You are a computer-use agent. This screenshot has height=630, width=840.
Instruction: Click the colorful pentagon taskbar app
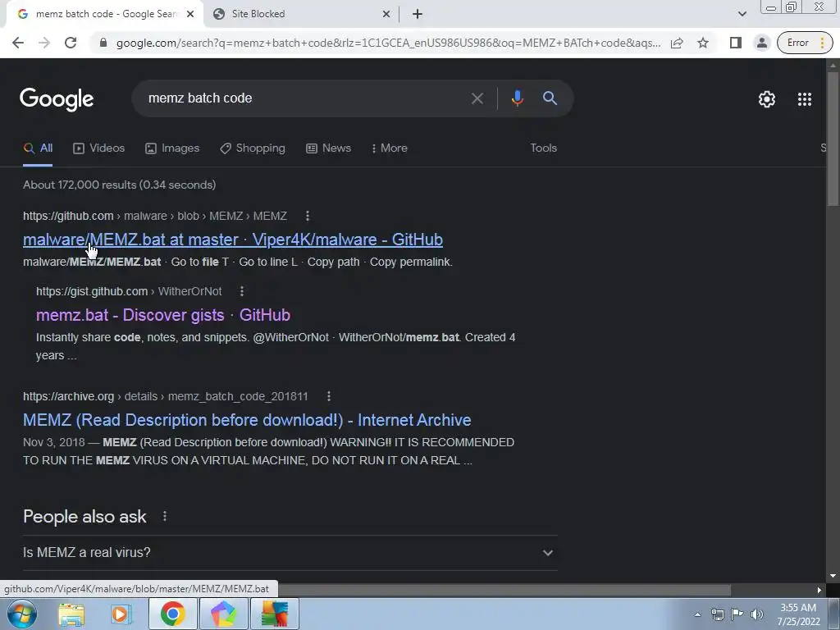click(x=223, y=614)
